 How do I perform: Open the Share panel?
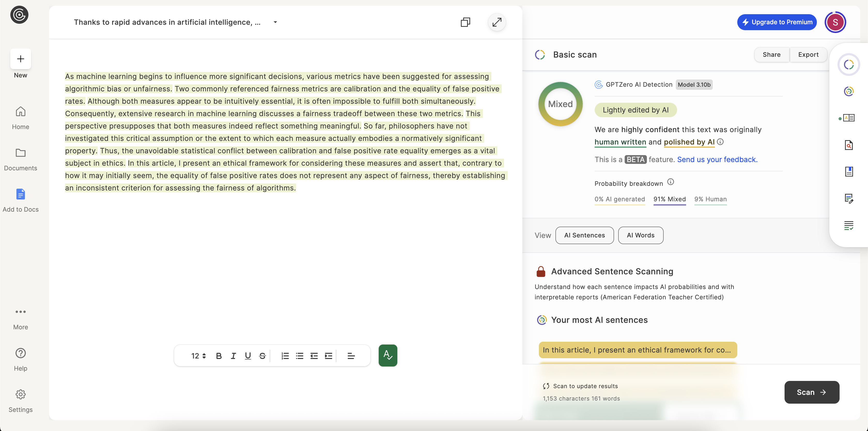(772, 54)
